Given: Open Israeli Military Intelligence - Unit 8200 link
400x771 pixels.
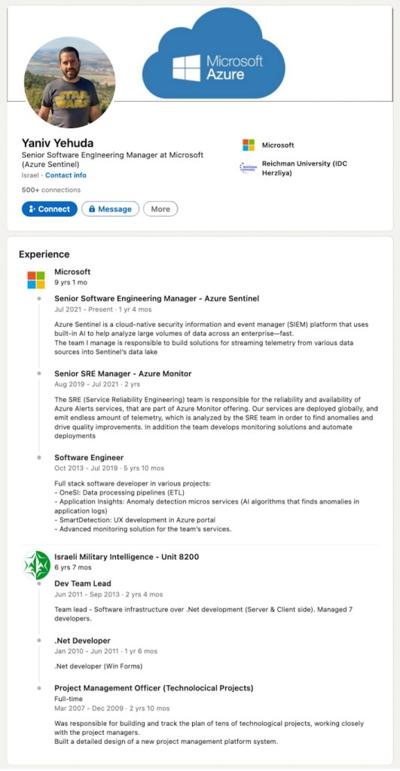Looking at the screenshot, I should pyautogui.click(x=126, y=557).
